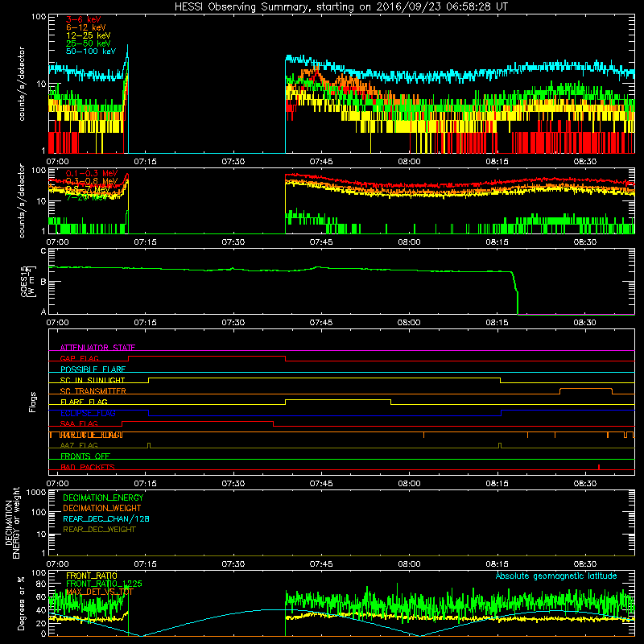
Task: Pick the 'SC_TRANSMITTER' flag label
Action: 93,391
